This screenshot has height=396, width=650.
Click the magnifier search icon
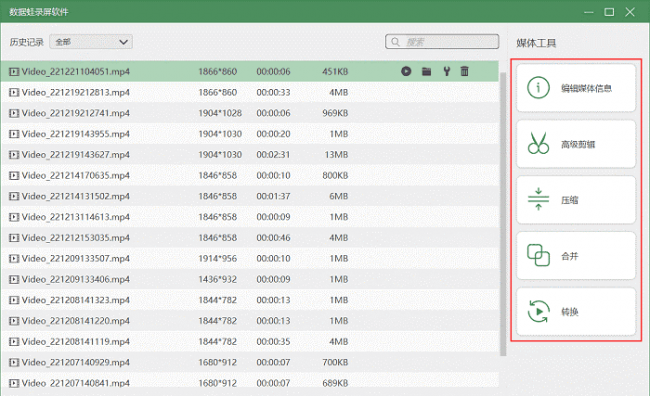395,42
